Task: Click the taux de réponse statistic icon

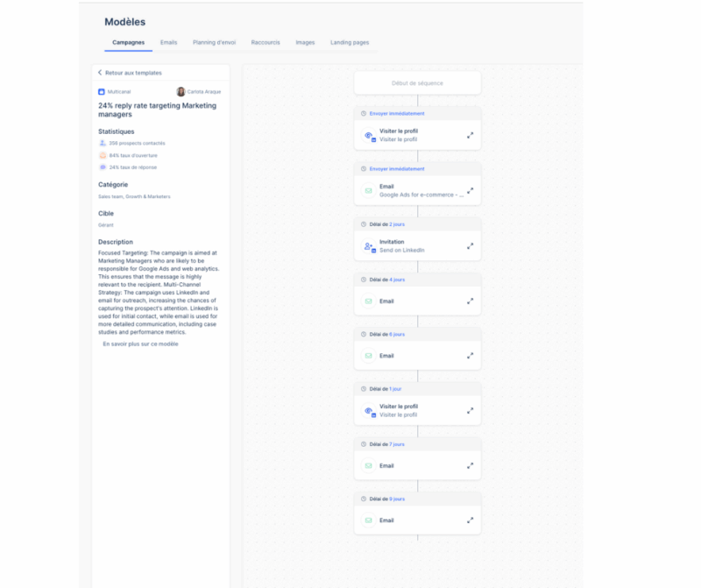Action: coord(103,167)
